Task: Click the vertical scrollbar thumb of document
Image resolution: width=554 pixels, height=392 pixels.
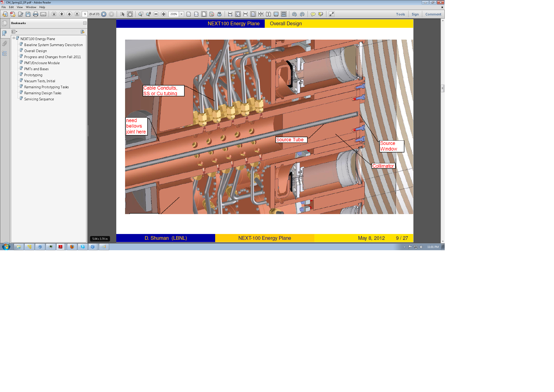Action: (x=443, y=88)
